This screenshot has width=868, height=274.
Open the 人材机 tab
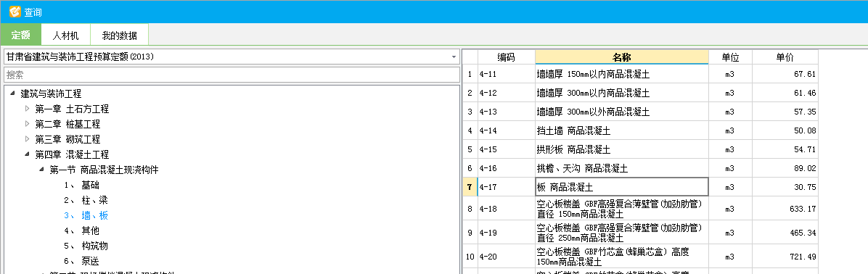pyautogui.click(x=66, y=36)
